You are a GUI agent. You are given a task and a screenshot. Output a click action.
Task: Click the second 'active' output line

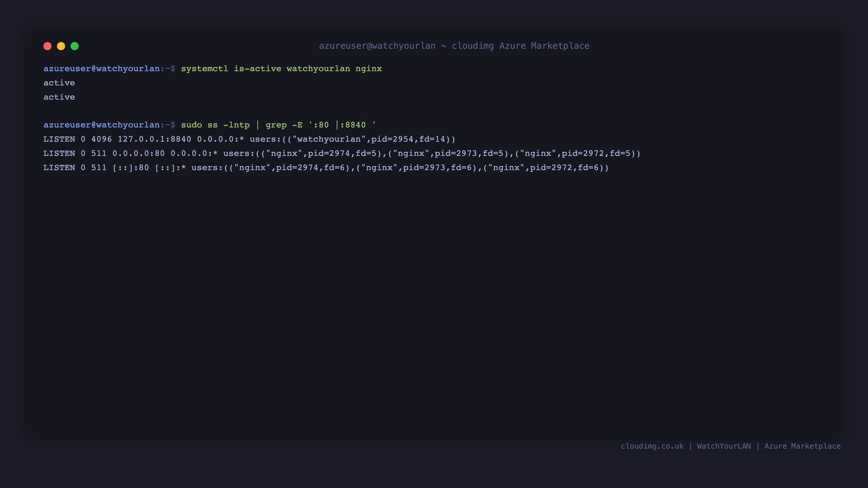coord(59,97)
